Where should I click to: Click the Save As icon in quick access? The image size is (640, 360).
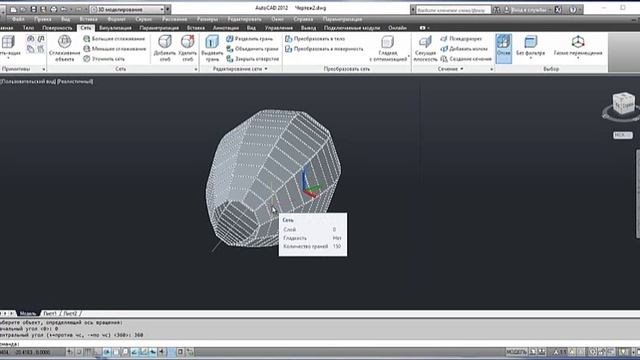click(x=43, y=9)
